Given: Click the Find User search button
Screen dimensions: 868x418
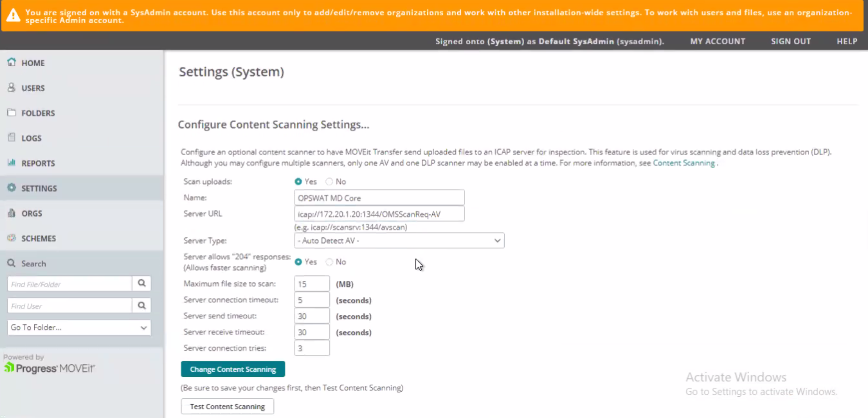Looking at the screenshot, I should pos(142,305).
